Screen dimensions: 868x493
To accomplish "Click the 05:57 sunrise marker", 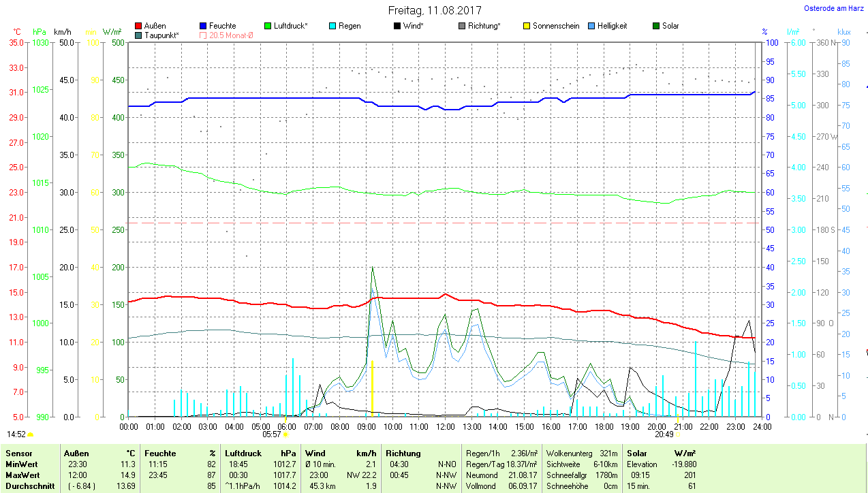I will pos(272,434).
